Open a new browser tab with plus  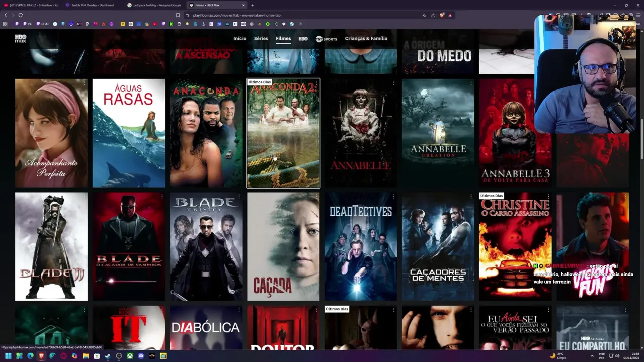click(x=253, y=5)
